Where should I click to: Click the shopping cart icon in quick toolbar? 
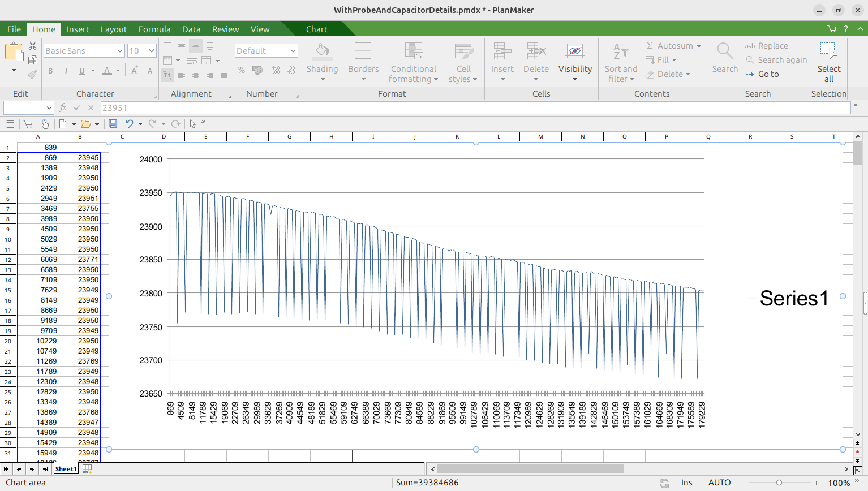point(28,124)
